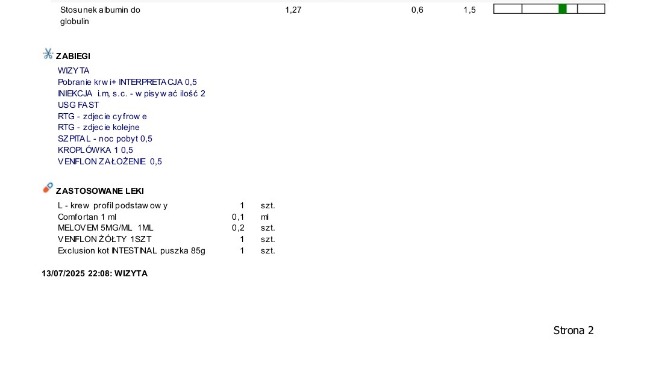Click the WIZYTA procedure entry
This screenshot has width=650, height=366.
click(73, 70)
